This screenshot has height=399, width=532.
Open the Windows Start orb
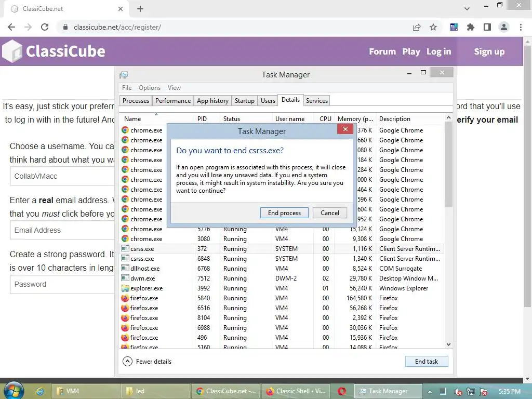(14, 390)
